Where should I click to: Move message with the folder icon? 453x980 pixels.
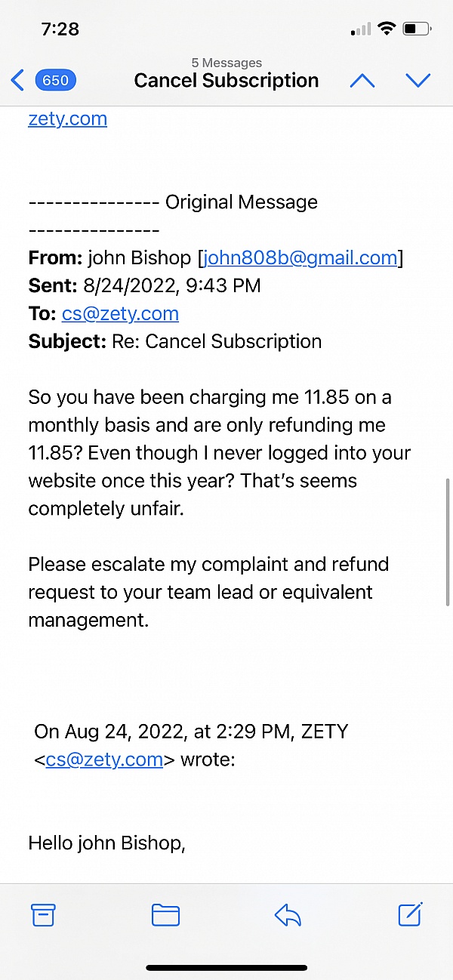(165, 915)
